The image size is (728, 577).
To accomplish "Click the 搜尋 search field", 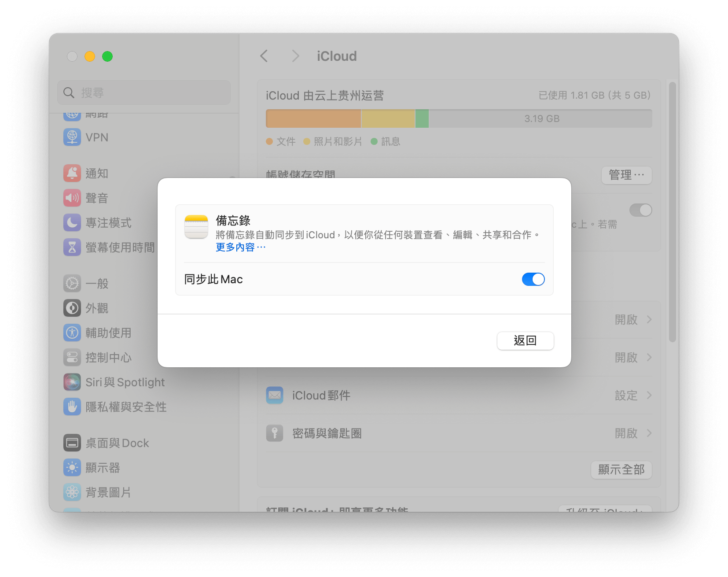I will [144, 92].
